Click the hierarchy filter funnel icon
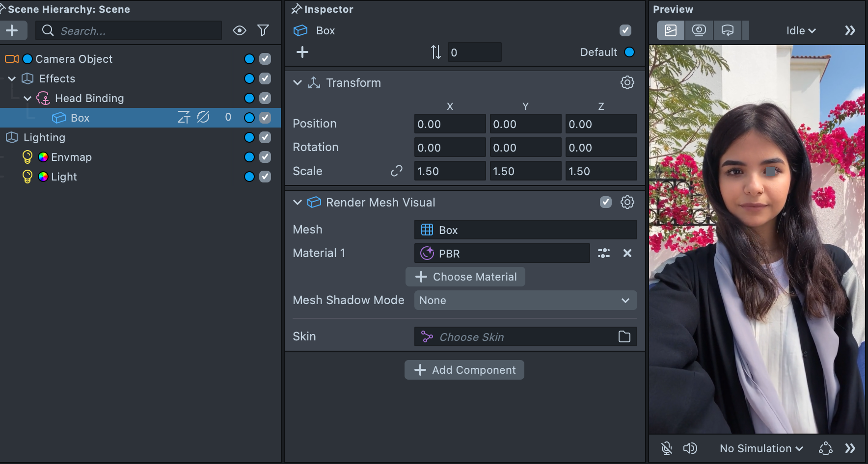Screen dimensions: 868x464 tap(263, 30)
